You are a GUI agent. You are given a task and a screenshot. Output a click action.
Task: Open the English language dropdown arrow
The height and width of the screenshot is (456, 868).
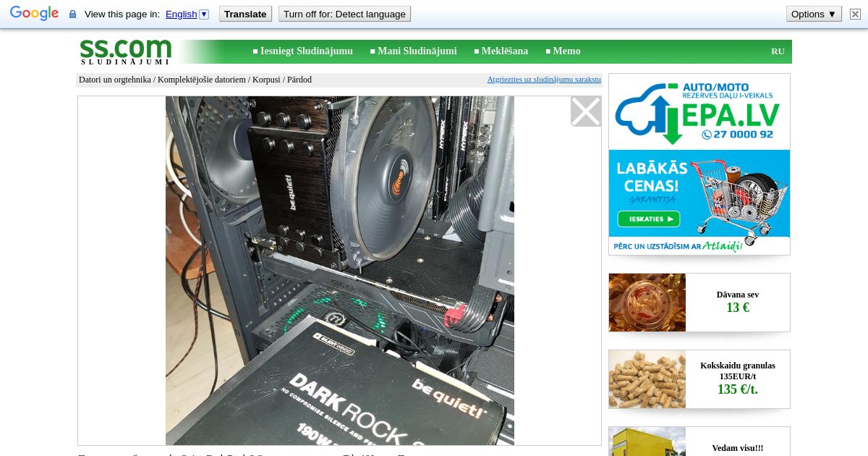tap(204, 14)
